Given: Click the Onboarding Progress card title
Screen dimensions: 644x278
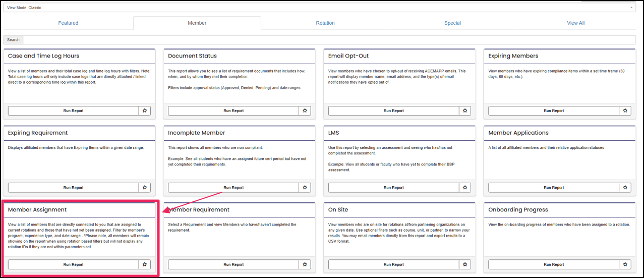Looking at the screenshot, I should [x=518, y=210].
